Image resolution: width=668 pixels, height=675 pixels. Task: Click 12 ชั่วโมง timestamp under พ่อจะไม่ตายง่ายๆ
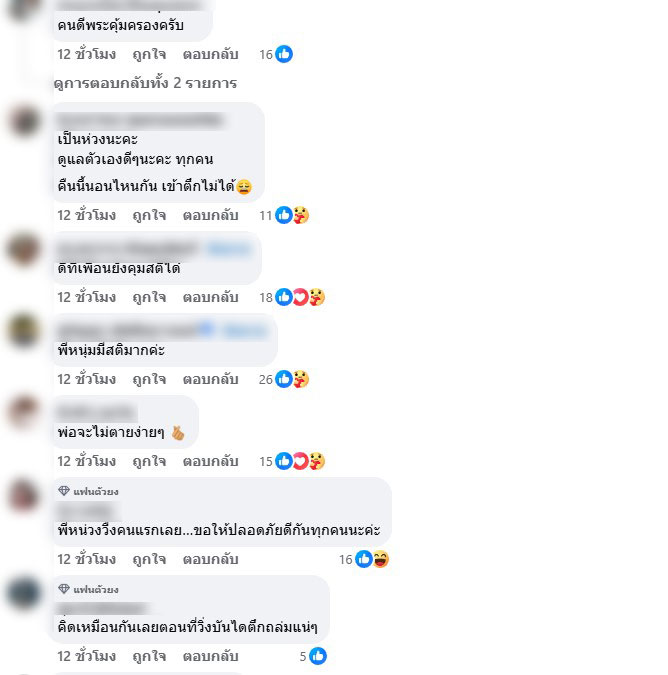tap(87, 461)
